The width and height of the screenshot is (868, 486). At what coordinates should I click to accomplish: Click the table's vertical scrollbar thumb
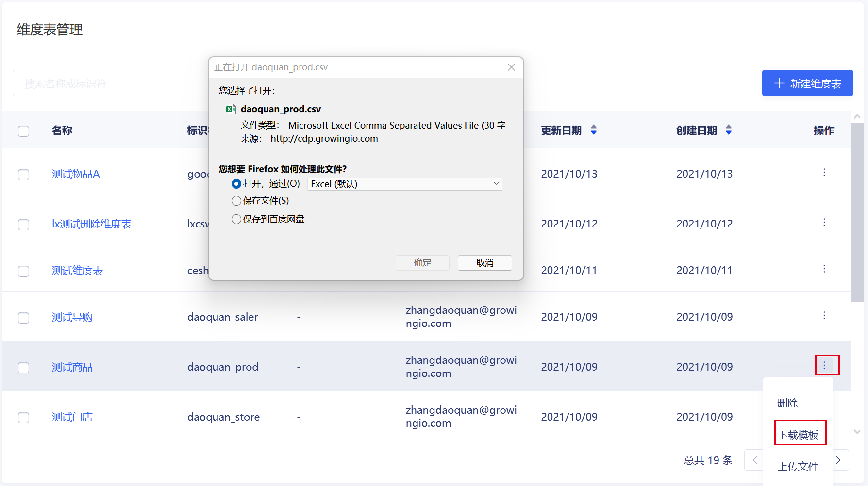point(857,212)
